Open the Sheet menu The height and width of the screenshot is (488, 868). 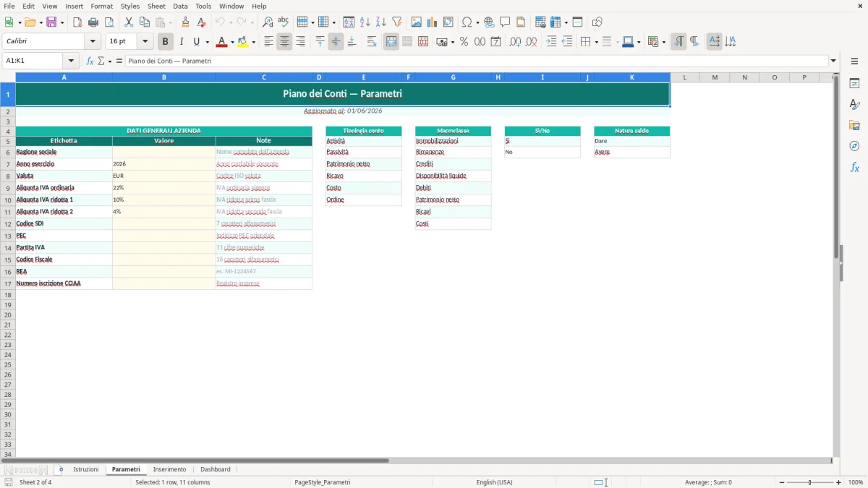click(156, 6)
